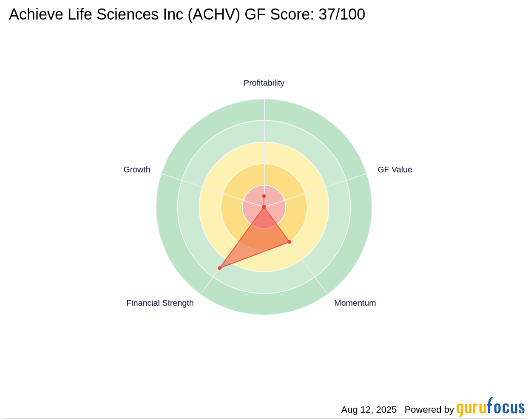Click the Financial Strength data point

(x=219, y=268)
